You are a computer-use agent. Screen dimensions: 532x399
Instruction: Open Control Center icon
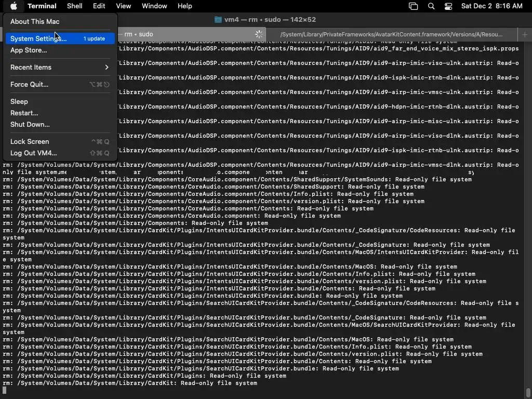448,6
